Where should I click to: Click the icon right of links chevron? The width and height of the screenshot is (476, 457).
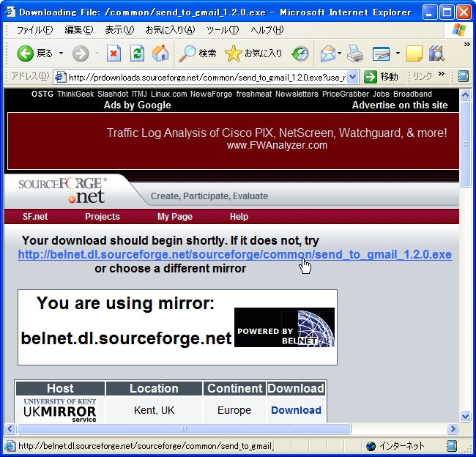tap(463, 76)
